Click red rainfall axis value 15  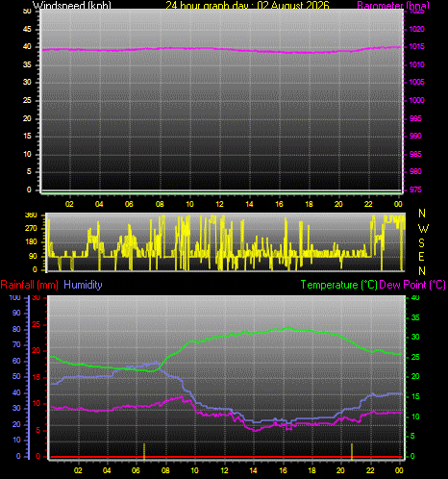pyautogui.click(x=37, y=377)
